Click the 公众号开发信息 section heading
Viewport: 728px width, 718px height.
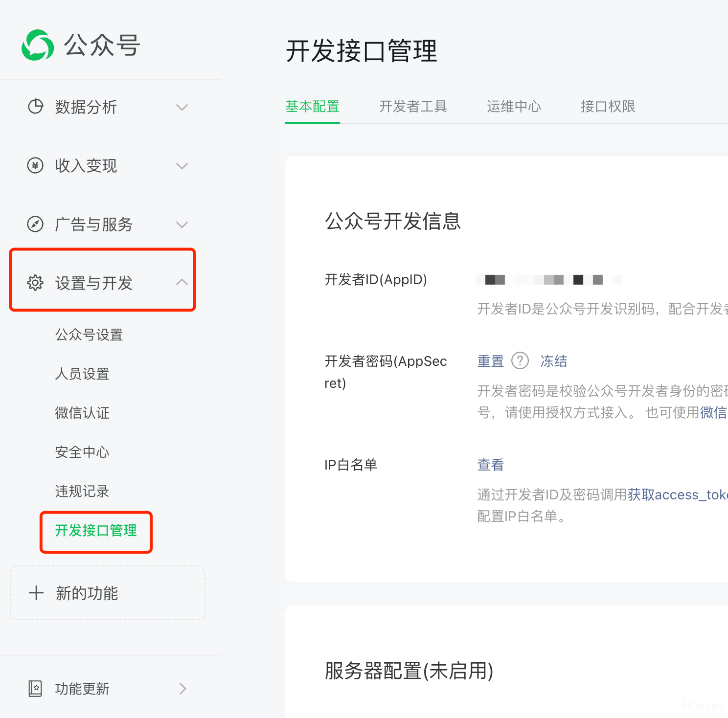point(393,221)
